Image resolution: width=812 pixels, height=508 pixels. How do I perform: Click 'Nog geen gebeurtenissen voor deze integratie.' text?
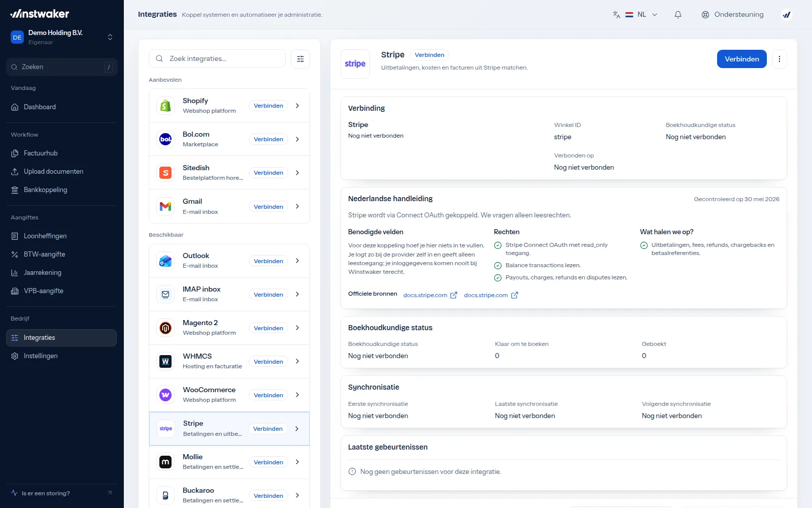point(430,472)
